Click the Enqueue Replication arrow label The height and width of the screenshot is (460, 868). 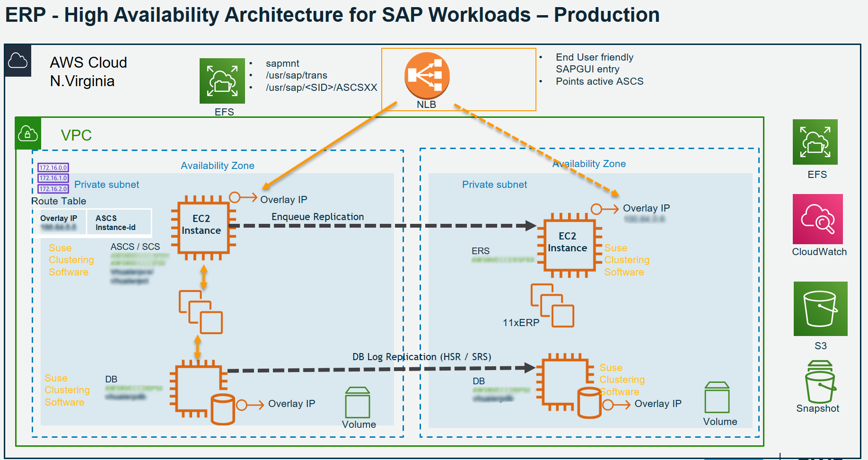tap(317, 216)
